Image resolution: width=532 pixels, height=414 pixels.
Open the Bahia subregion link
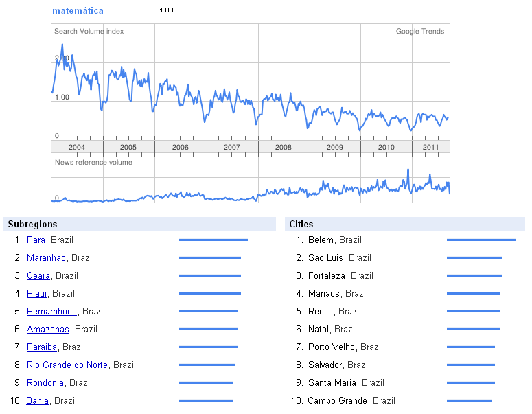coord(37,400)
